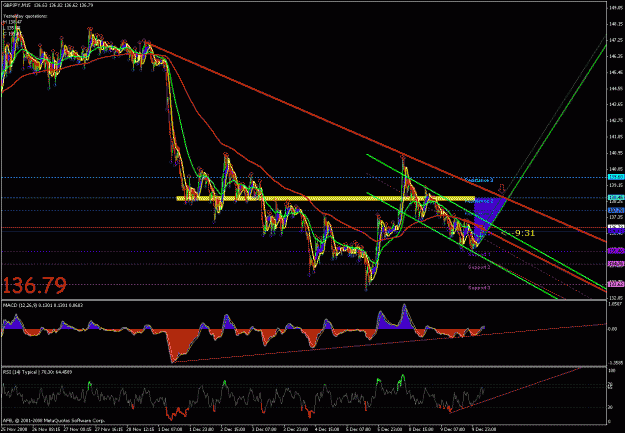625x433 pixels.
Task: Click the 0.00 level on MACD scale
Action: (x=613, y=329)
